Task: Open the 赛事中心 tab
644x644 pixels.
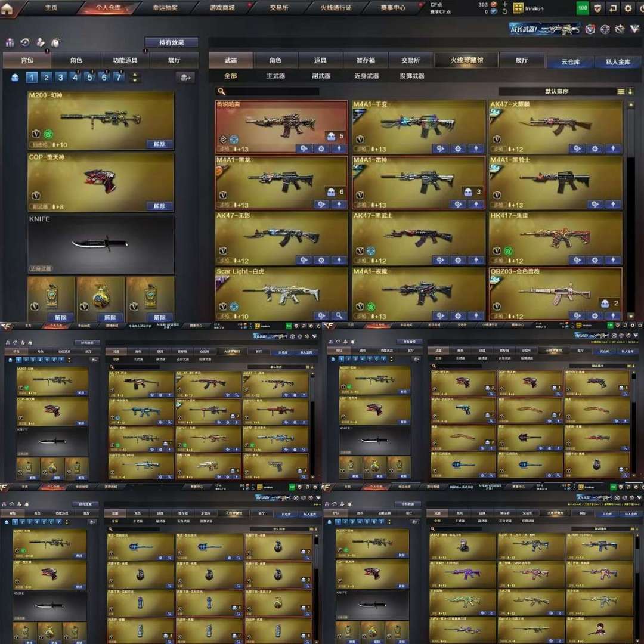Action: coord(393,8)
